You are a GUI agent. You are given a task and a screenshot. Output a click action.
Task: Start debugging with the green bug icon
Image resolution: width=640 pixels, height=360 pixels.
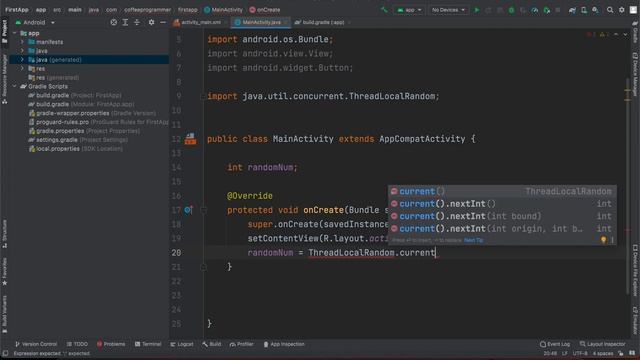click(511, 10)
